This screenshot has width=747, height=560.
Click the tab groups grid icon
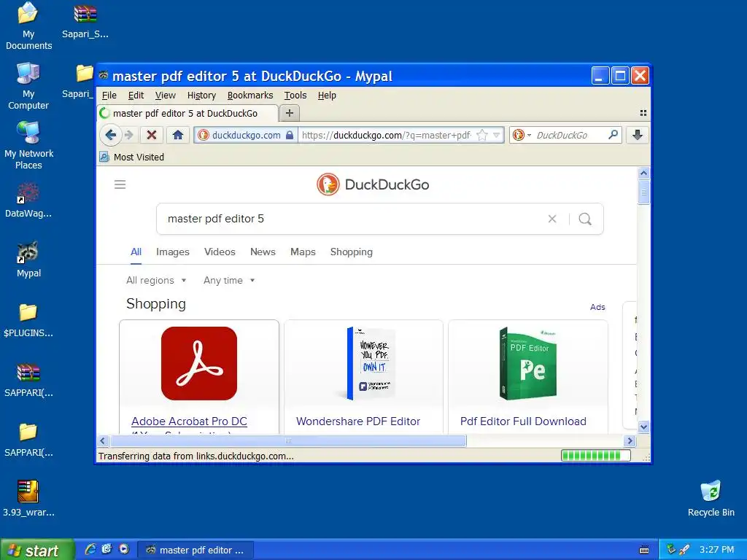pos(643,113)
